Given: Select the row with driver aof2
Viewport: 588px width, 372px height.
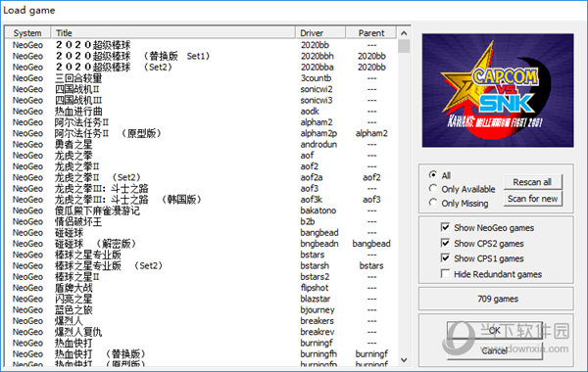Looking at the screenshot, I should (x=201, y=166).
